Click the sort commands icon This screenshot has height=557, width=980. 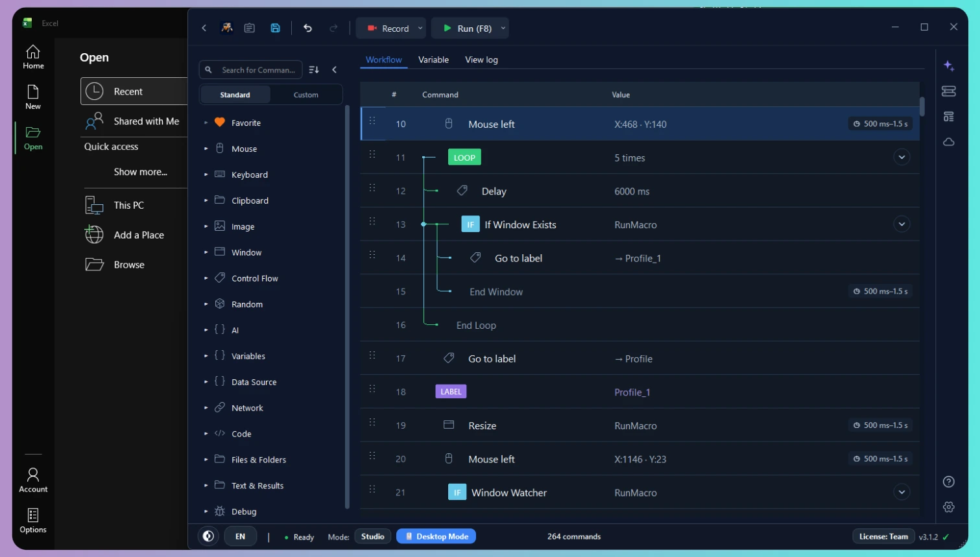pos(314,69)
